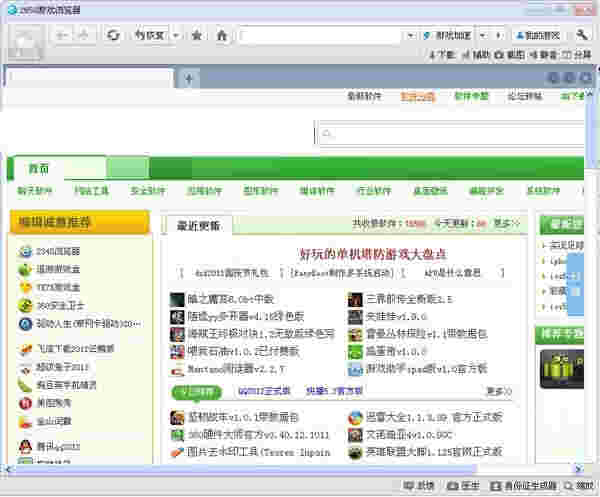This screenshot has height=497, width=600.
Task: Open the 编程开发 category
Action: coord(486,191)
